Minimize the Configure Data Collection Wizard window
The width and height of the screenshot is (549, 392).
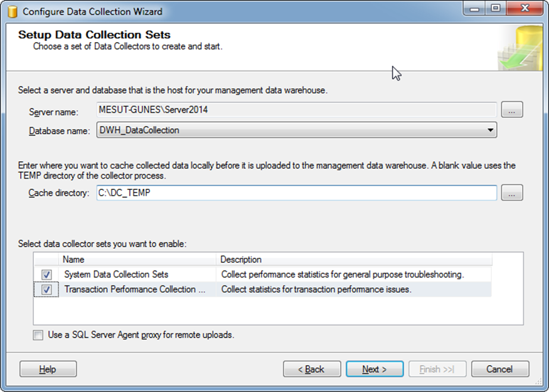(x=474, y=8)
